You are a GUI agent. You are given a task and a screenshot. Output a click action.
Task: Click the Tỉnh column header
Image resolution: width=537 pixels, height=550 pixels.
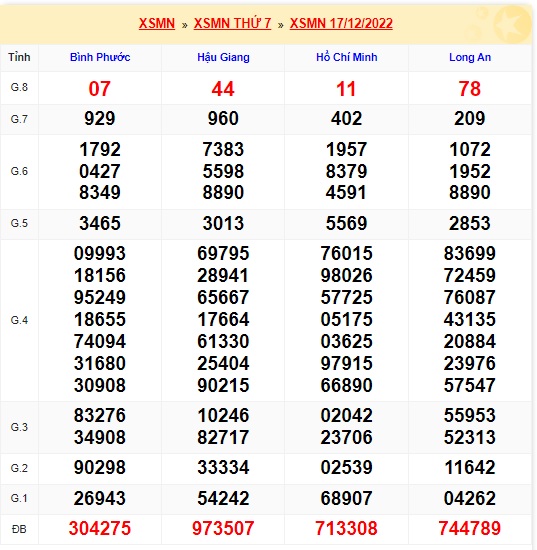(x=19, y=57)
